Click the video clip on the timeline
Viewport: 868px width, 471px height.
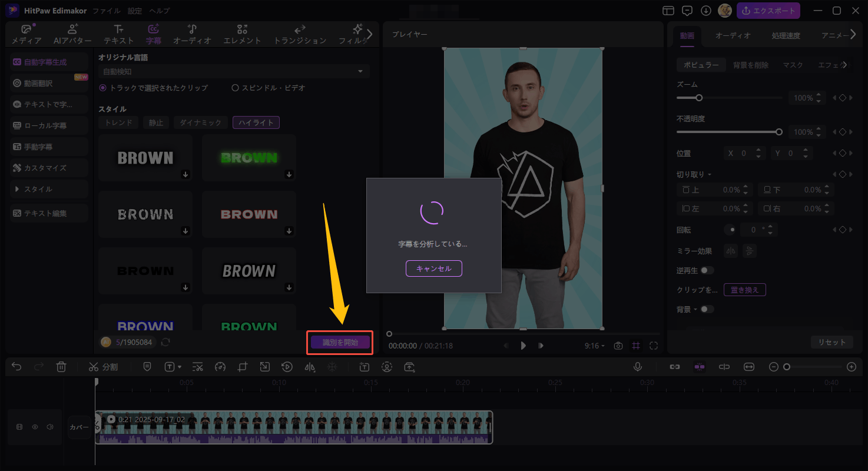click(x=293, y=427)
